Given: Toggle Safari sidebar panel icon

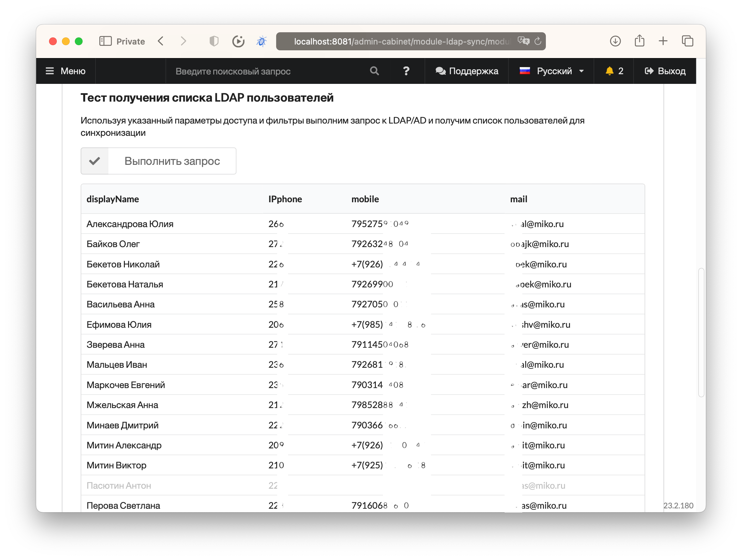Looking at the screenshot, I should pos(105,41).
